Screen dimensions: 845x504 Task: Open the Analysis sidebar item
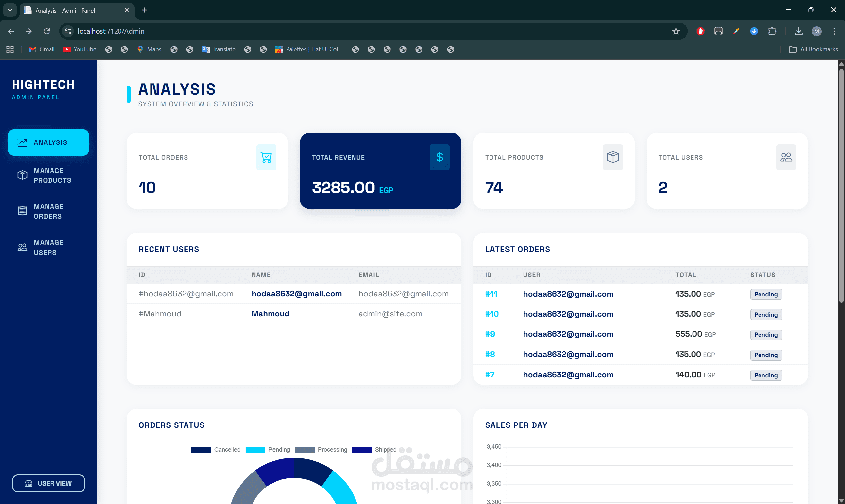[48, 142]
